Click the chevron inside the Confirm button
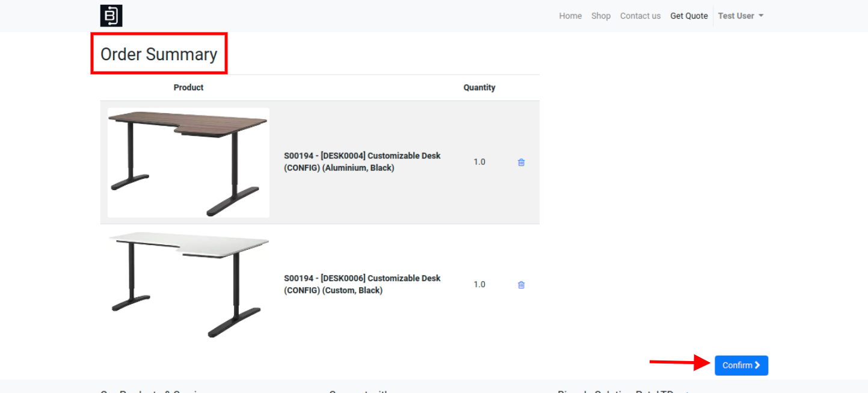Viewport: 868px width, 393px height. 757,365
